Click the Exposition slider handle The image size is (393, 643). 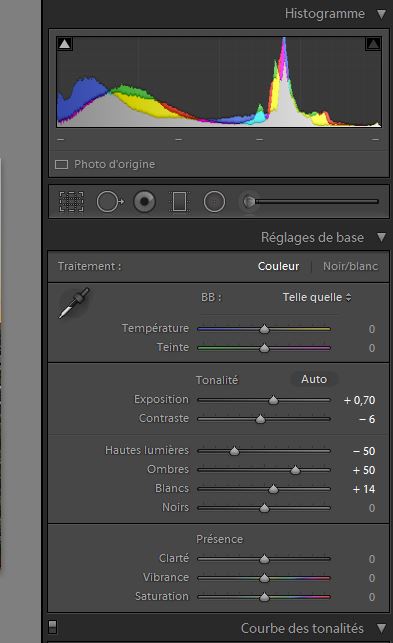click(x=273, y=400)
